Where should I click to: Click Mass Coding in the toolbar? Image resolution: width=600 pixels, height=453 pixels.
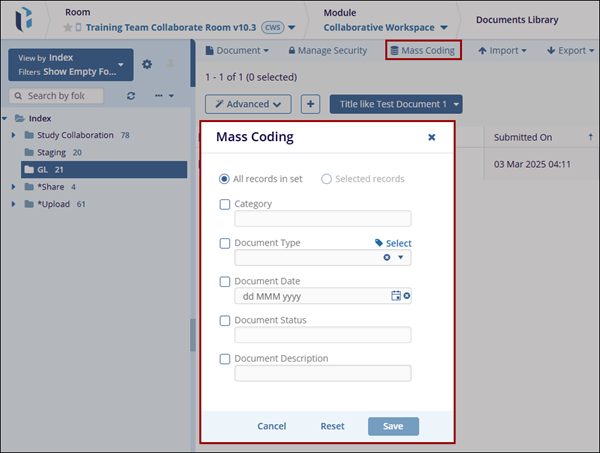tap(423, 50)
